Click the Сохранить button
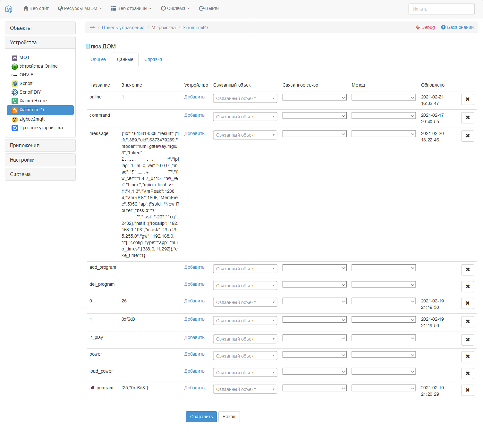This screenshot has width=483, height=448. pyautogui.click(x=201, y=417)
